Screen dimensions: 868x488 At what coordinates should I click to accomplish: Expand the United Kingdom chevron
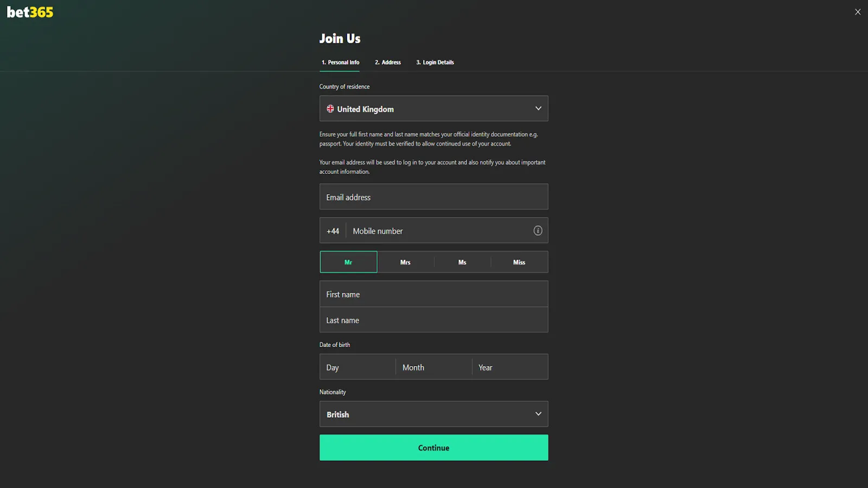point(538,108)
